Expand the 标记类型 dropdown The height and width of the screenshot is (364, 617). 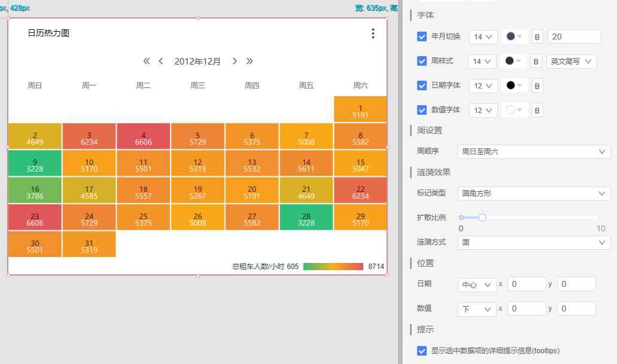click(534, 194)
